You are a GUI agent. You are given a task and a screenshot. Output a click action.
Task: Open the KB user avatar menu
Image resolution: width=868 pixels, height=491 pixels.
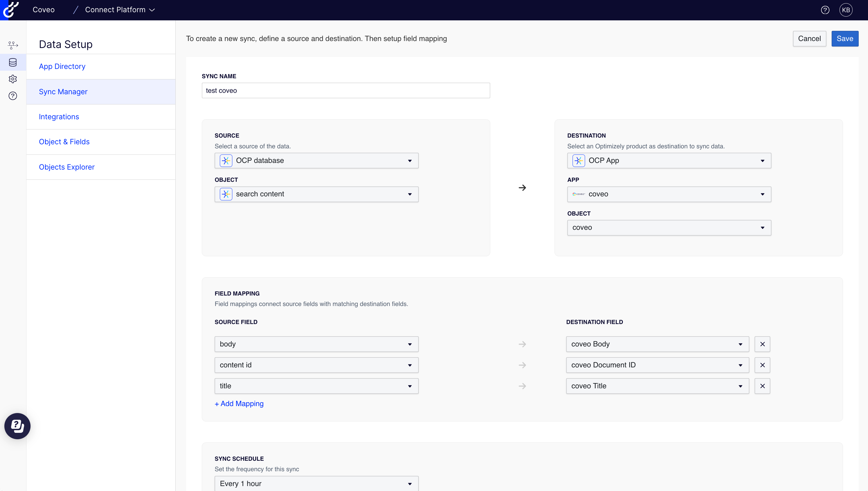point(846,10)
